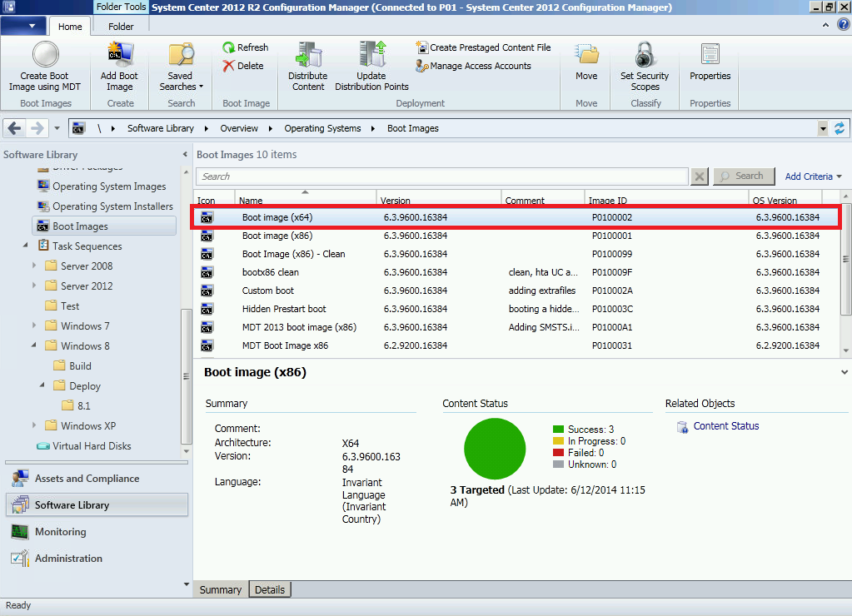Select Custom boot row icon
Image resolution: width=852 pixels, height=616 pixels.
coord(207,291)
